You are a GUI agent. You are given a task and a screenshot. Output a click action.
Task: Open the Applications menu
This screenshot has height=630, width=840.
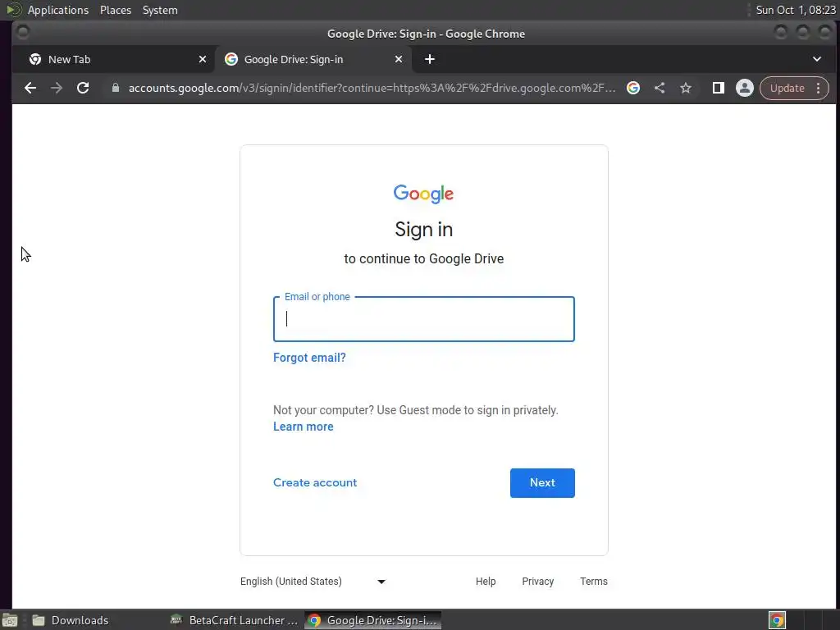pos(58,10)
